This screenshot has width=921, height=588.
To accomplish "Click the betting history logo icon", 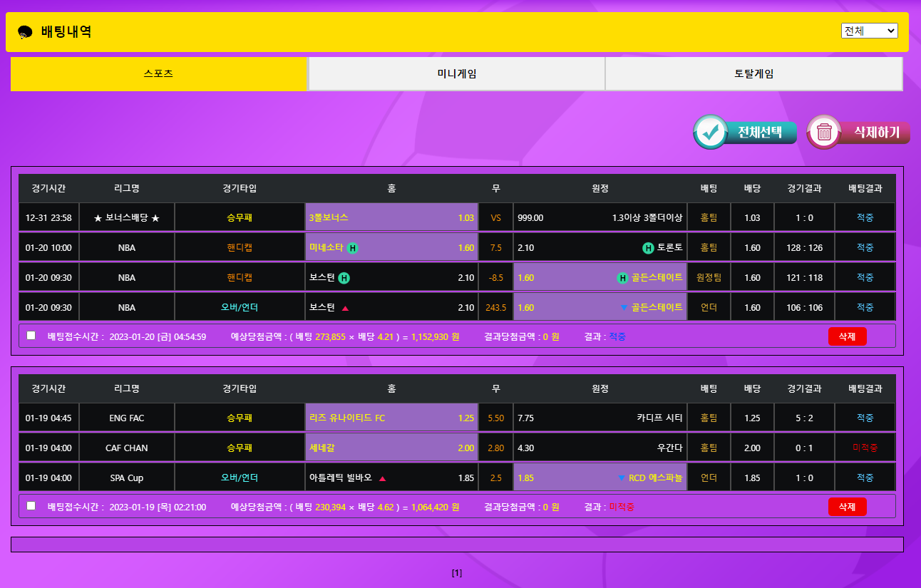I will 25,32.
